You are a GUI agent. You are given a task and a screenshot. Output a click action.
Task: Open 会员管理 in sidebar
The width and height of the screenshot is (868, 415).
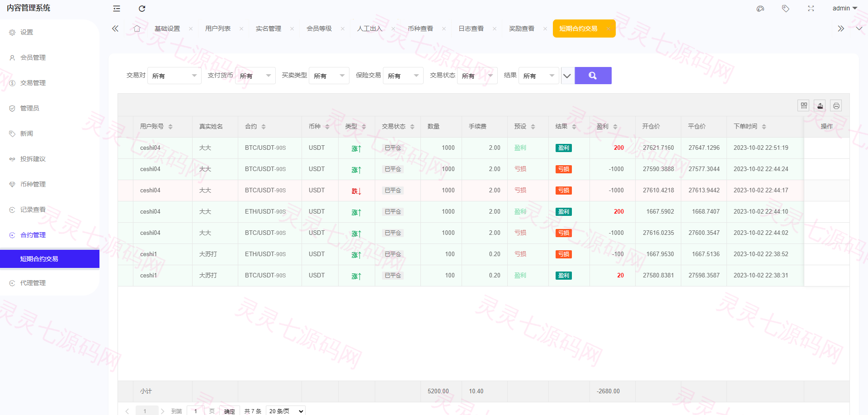[x=50, y=57]
